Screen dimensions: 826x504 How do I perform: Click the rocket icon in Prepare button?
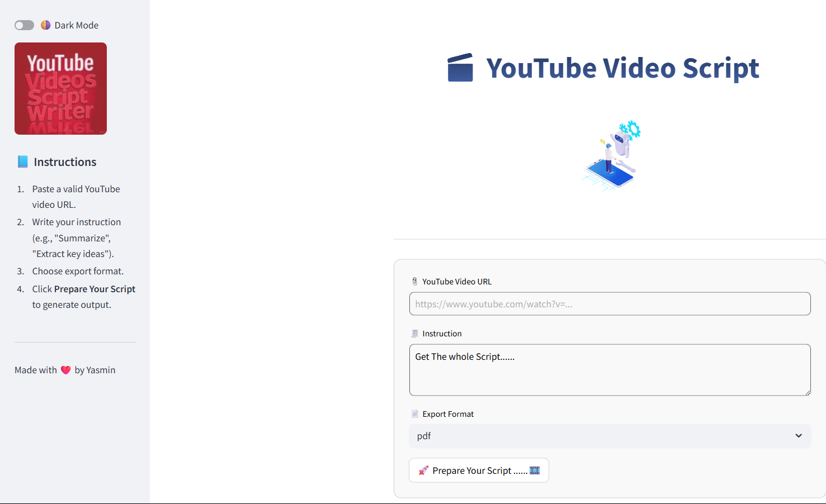(x=423, y=470)
